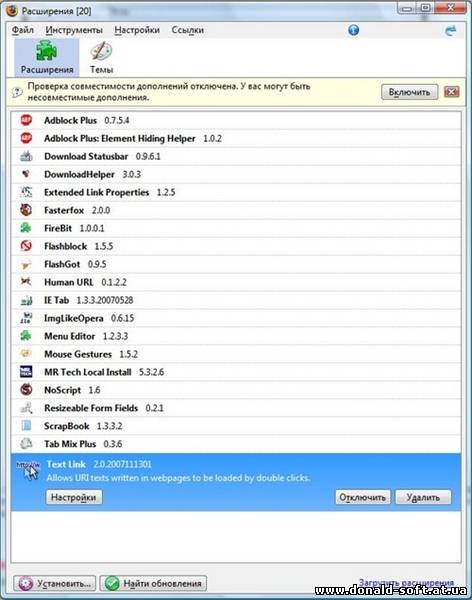Click the NoScript extension icon
The image size is (472, 600).
point(26,390)
